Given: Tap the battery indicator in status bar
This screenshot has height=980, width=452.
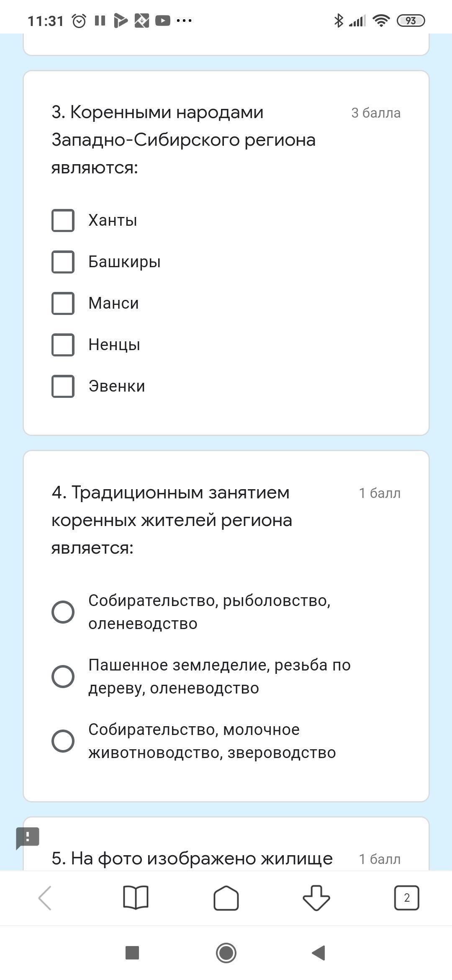Looking at the screenshot, I should point(411,21).
